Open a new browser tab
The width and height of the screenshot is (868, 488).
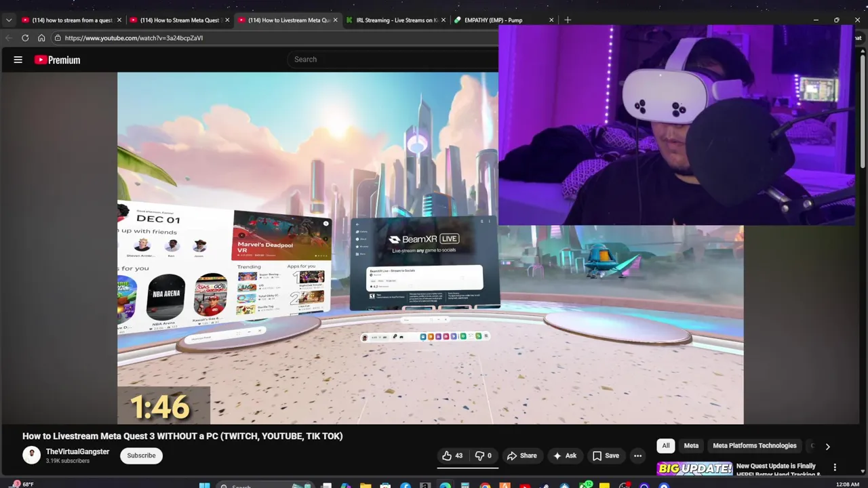click(x=568, y=20)
